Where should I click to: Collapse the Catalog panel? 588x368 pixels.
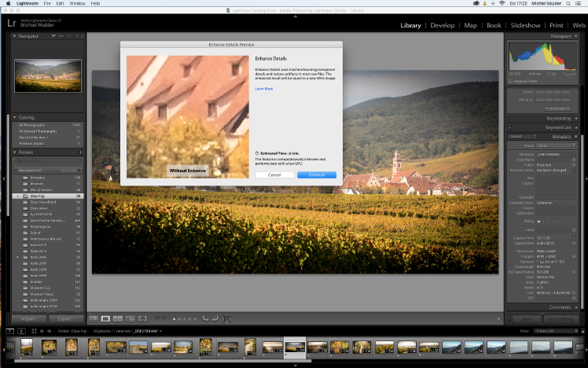(x=15, y=117)
